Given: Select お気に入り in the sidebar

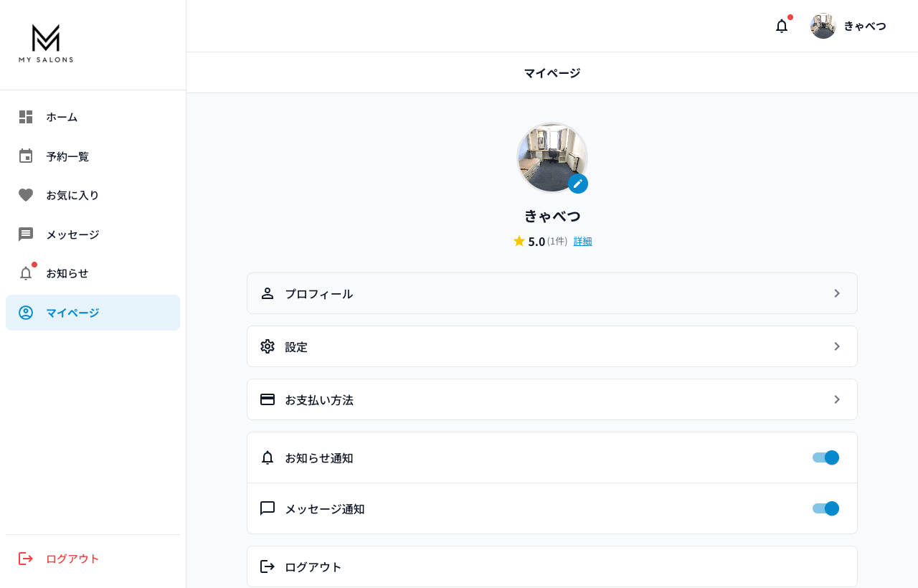Looking at the screenshot, I should pyautogui.click(x=93, y=195).
